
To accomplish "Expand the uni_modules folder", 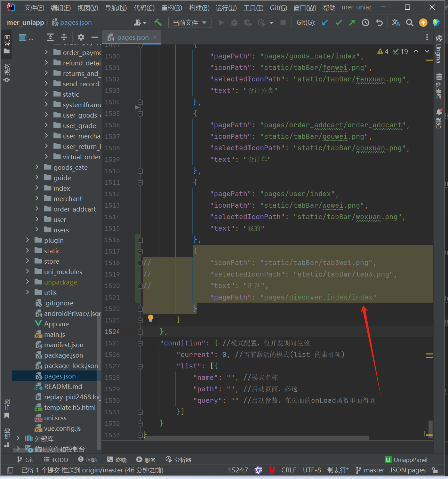I will click(28, 272).
